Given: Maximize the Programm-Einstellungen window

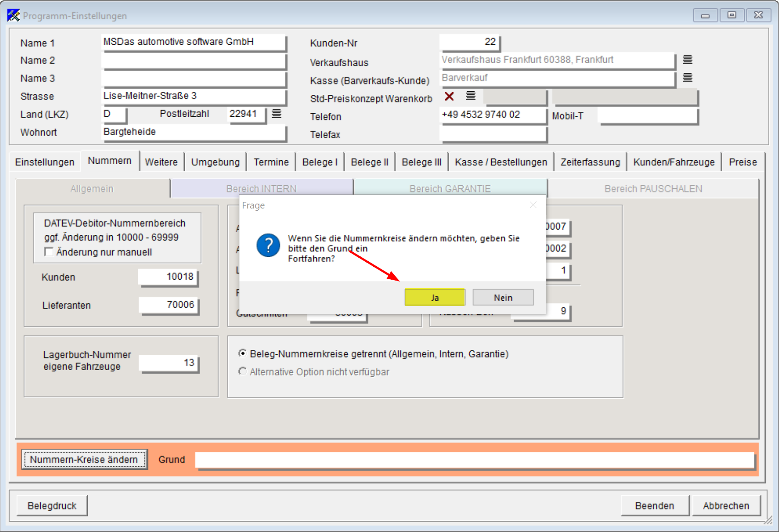Looking at the screenshot, I should 732,15.
